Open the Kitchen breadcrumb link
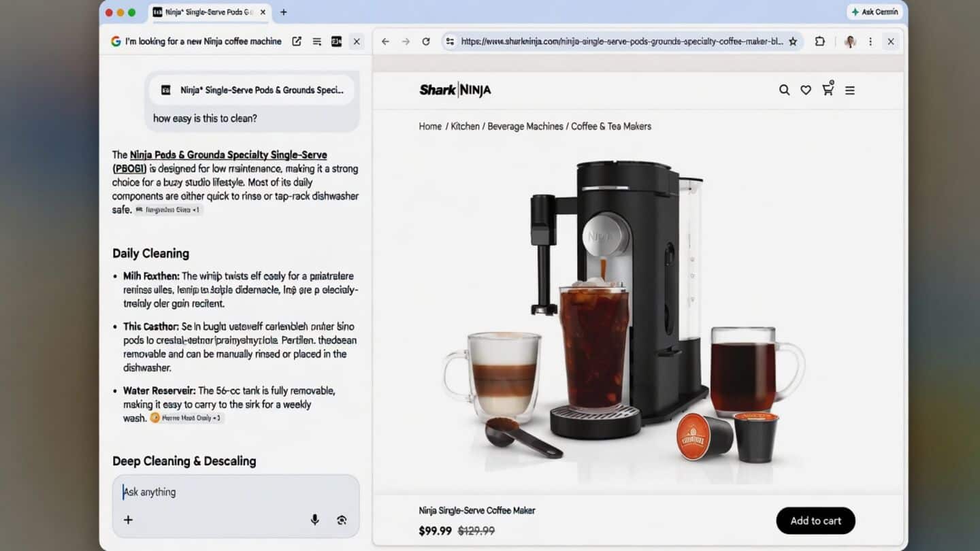This screenshot has height=551, width=980. [465, 127]
